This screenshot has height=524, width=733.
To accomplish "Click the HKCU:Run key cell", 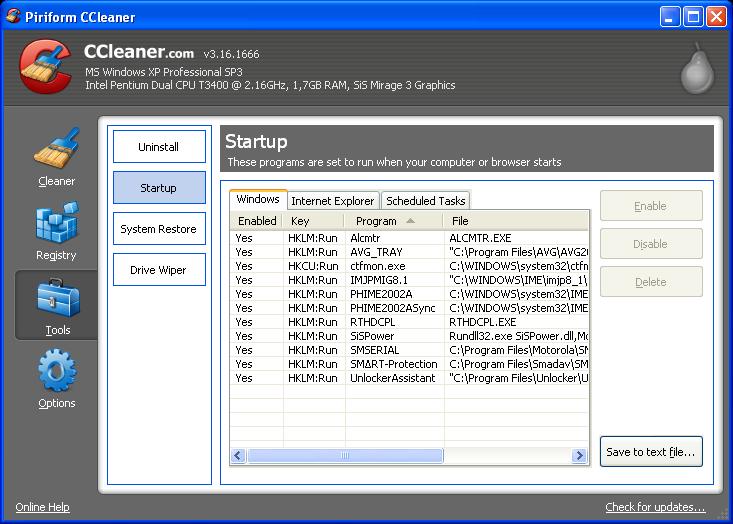I will (313, 266).
